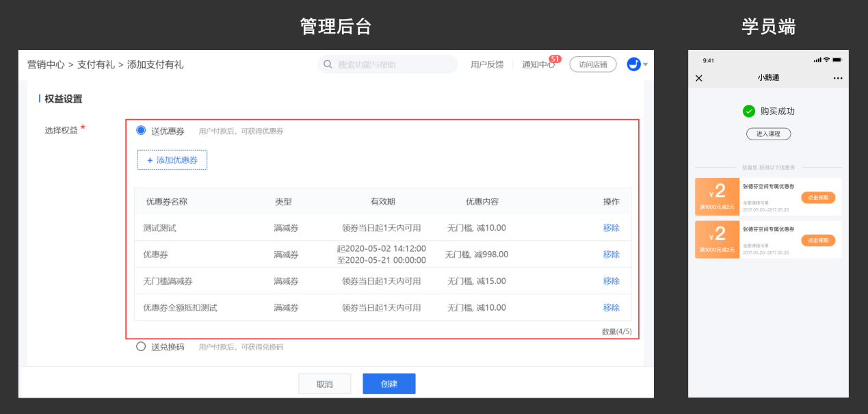The width and height of the screenshot is (868, 414).
Task: Select the 送兑换码 radio option
Action: [141, 346]
